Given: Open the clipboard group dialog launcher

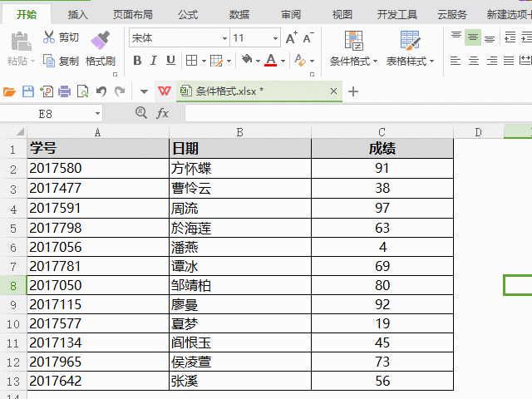Looking at the screenshot, I should pos(115,74).
